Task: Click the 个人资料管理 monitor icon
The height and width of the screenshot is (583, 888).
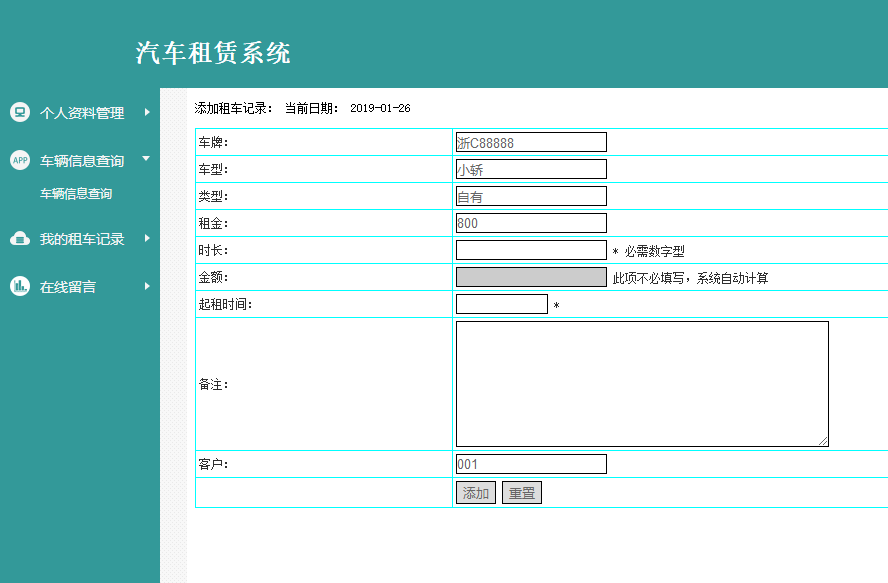Action: pos(20,112)
